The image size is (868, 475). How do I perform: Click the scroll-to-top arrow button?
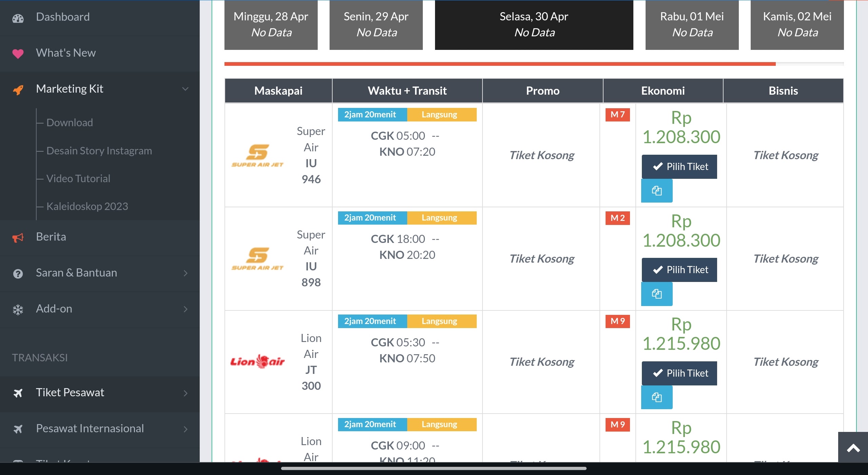[x=853, y=448]
